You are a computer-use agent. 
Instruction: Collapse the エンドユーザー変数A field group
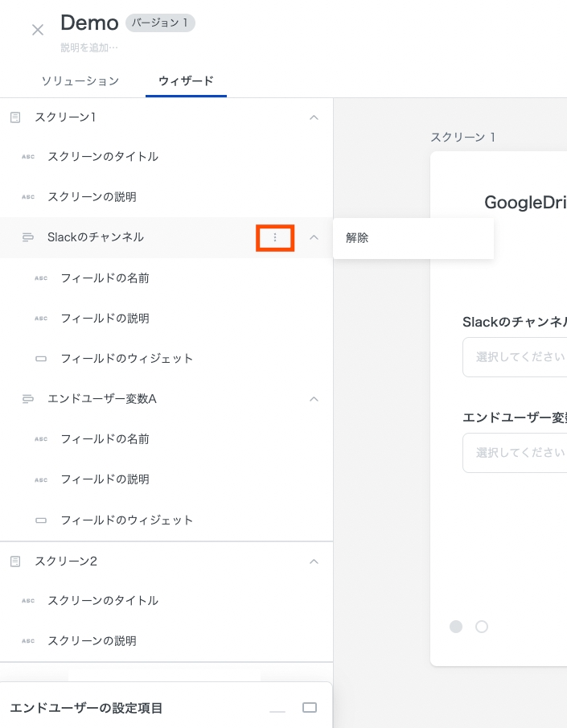coord(314,399)
